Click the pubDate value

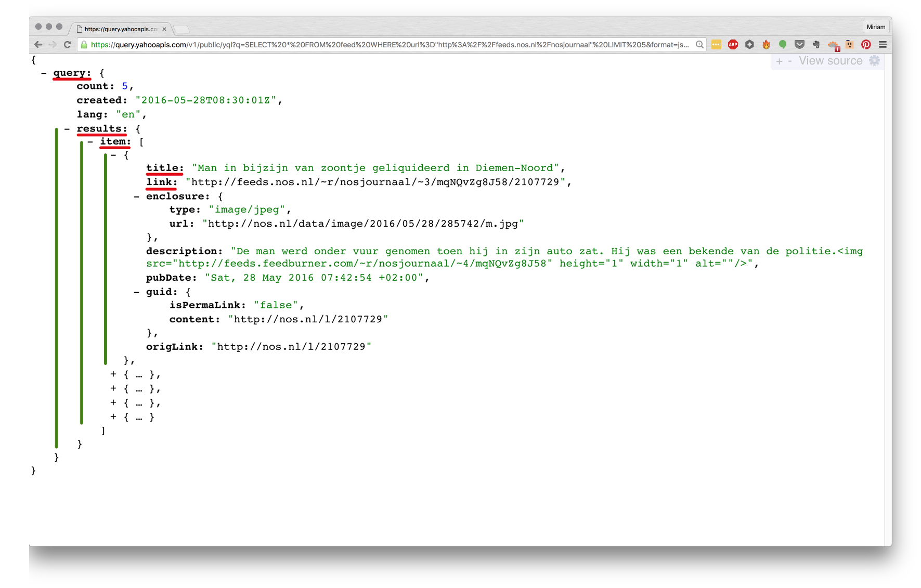click(314, 278)
